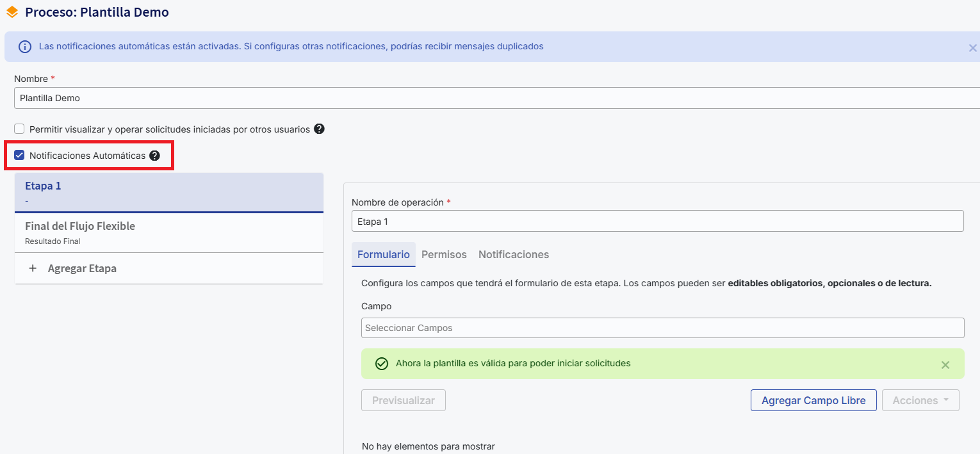
Task: Select Final del Flujo Flexible stage
Action: [169, 232]
